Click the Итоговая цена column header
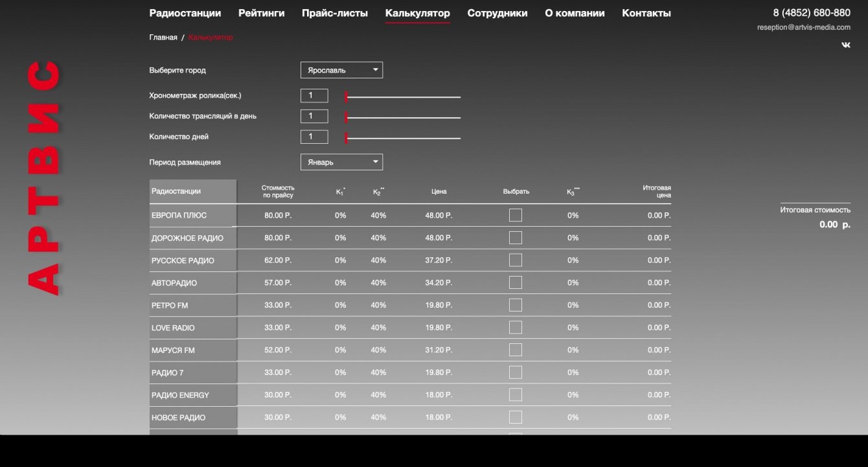Screen dimensions: 868x467 click(x=657, y=191)
